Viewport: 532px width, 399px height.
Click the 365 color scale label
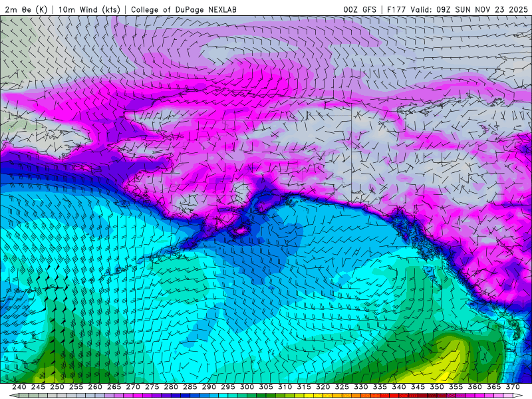coord(494,387)
